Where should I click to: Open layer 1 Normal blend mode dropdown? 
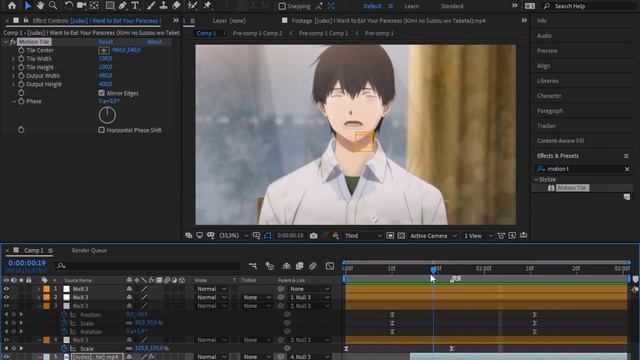pyautogui.click(x=211, y=289)
